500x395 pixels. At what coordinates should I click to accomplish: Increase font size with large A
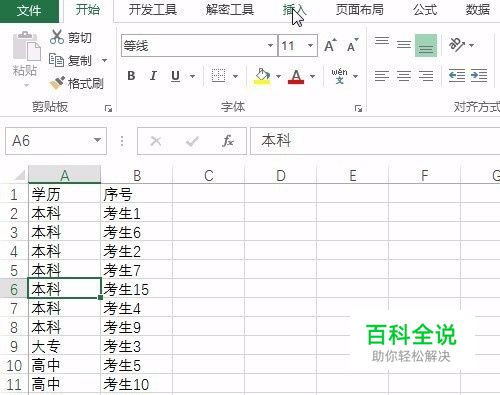(330, 45)
